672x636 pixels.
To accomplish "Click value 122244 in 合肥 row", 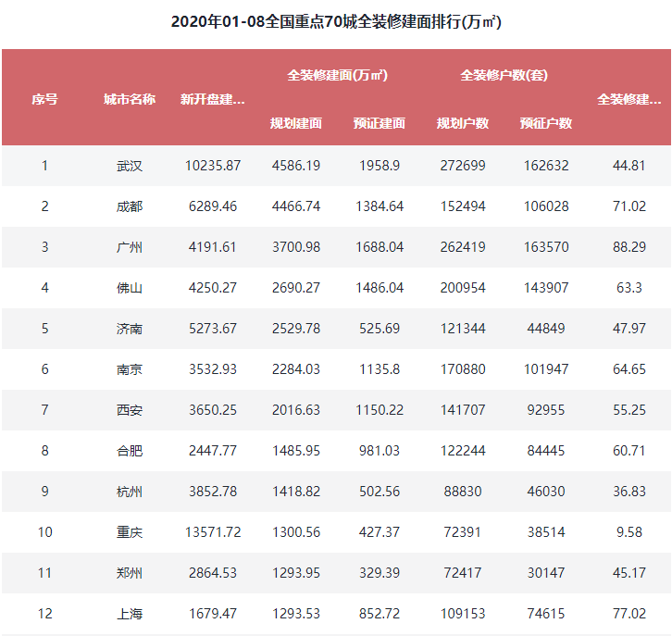I will coord(463,451).
